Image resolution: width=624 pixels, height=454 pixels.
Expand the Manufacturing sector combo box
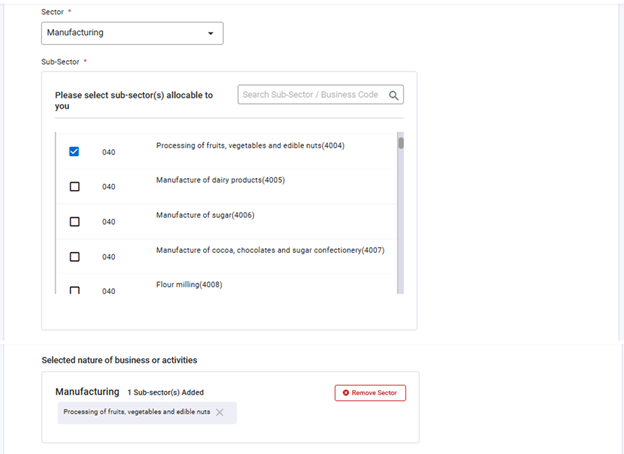(131, 33)
